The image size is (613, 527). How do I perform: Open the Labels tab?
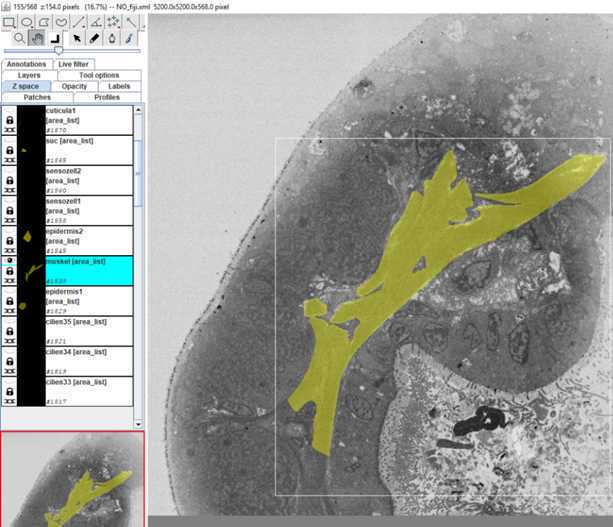[x=119, y=86]
